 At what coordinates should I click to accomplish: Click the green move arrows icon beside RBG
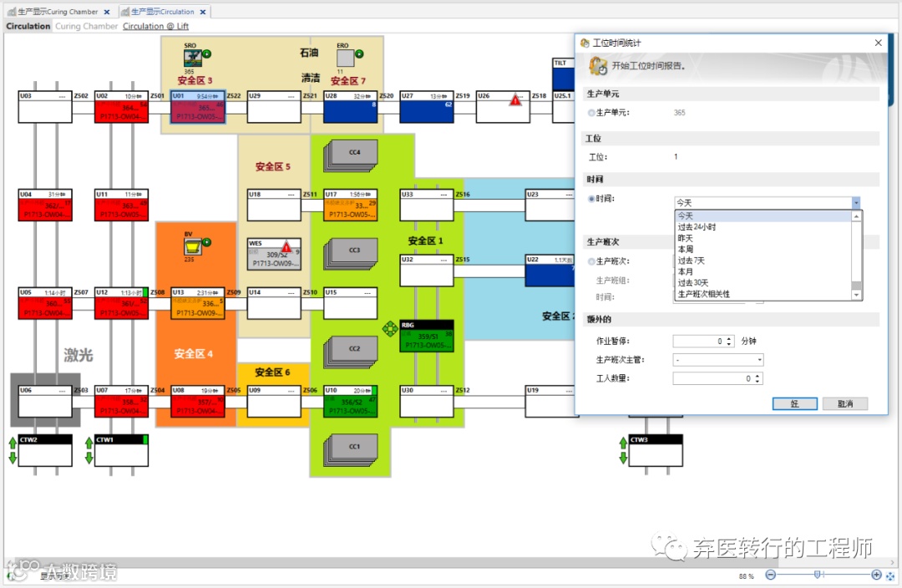(x=390, y=328)
